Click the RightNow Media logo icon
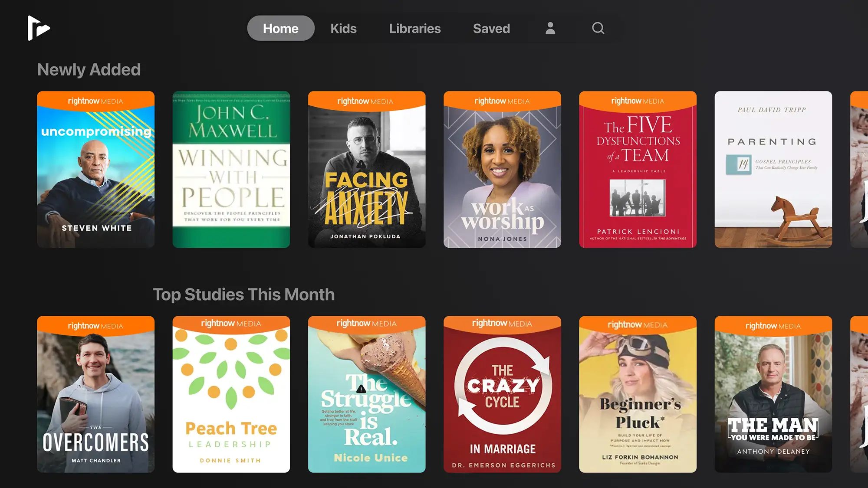The image size is (868, 488). 39,28
